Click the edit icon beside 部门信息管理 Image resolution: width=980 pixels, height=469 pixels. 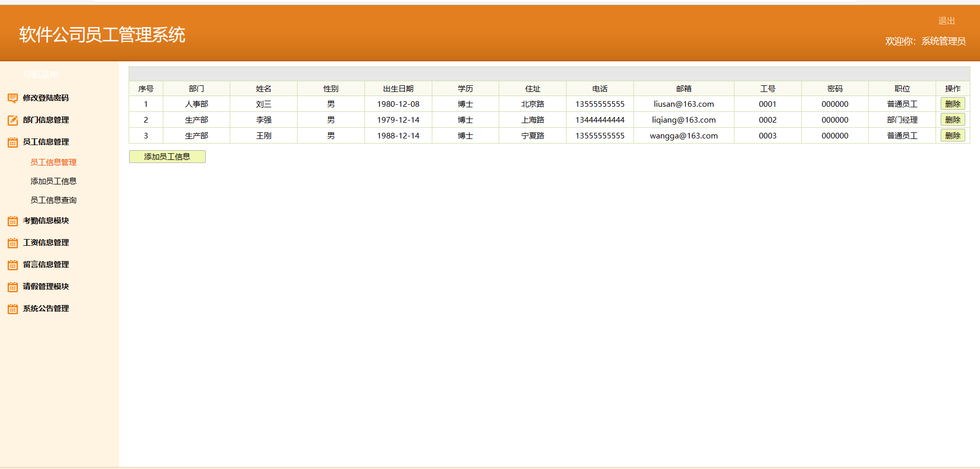tap(13, 120)
